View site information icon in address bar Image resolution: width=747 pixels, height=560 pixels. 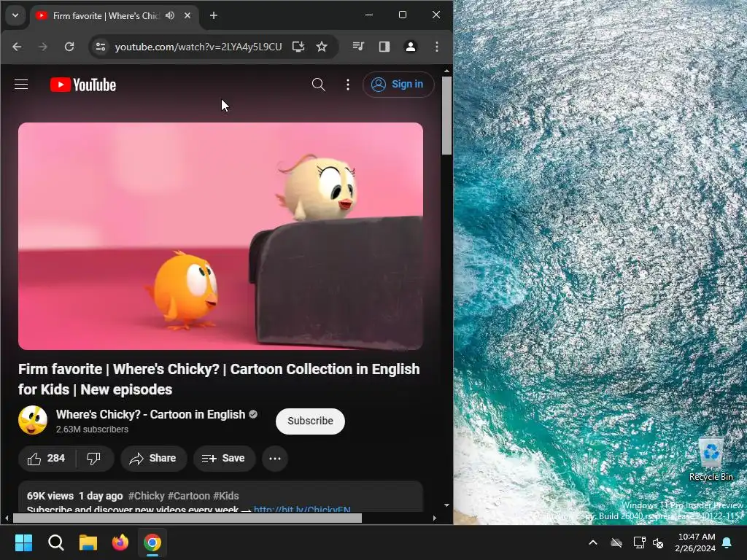point(101,47)
